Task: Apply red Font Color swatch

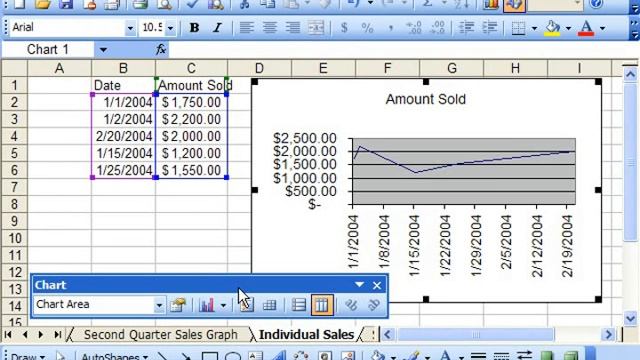Action: 587,28
